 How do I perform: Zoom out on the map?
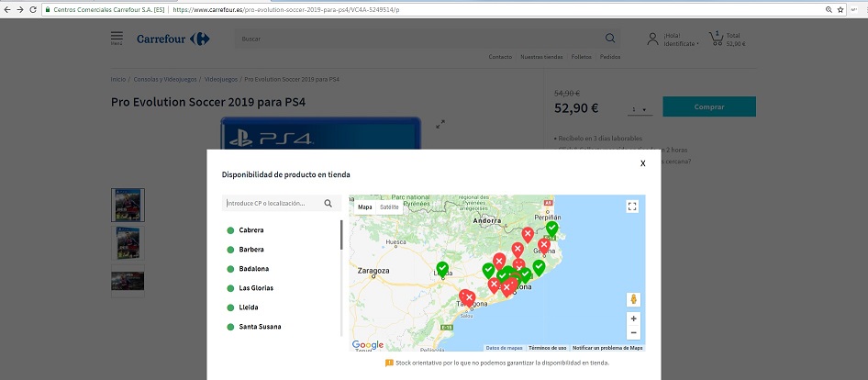pyautogui.click(x=633, y=332)
